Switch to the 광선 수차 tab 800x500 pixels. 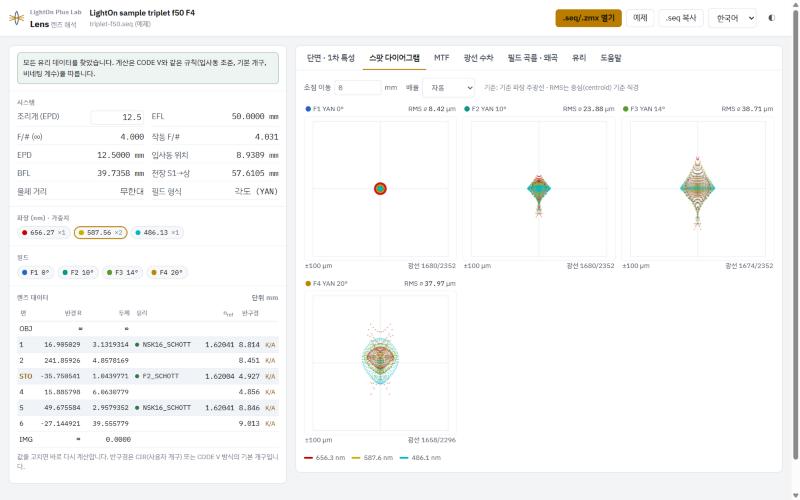pos(478,58)
